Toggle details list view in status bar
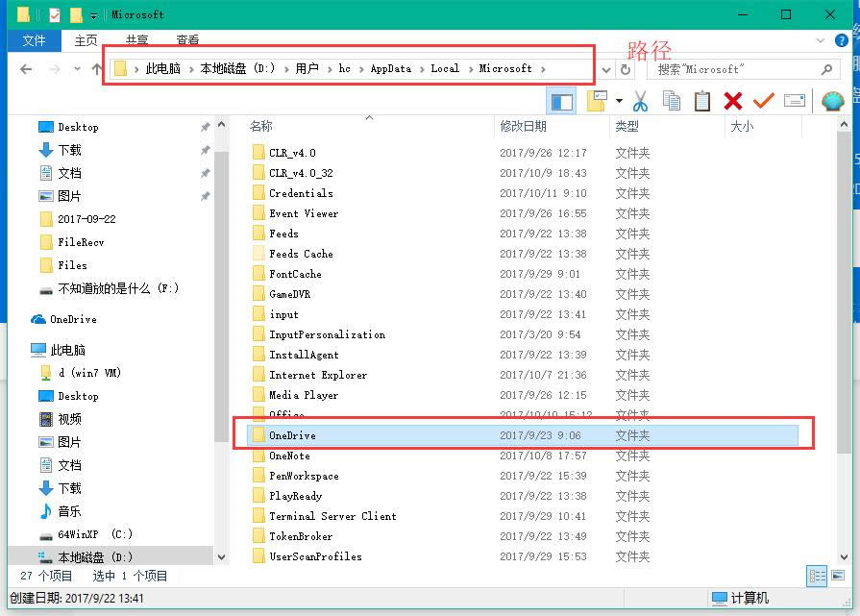The height and width of the screenshot is (616, 860). click(817, 575)
